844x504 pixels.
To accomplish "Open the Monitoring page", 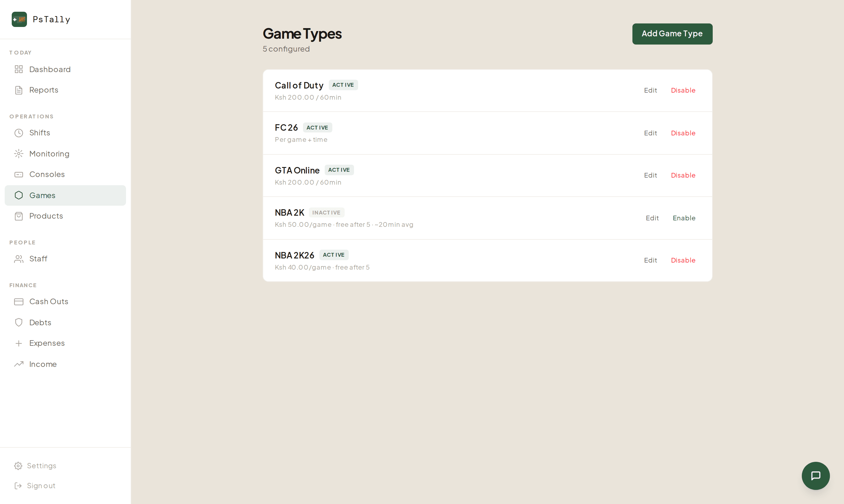I will [x=65, y=154].
